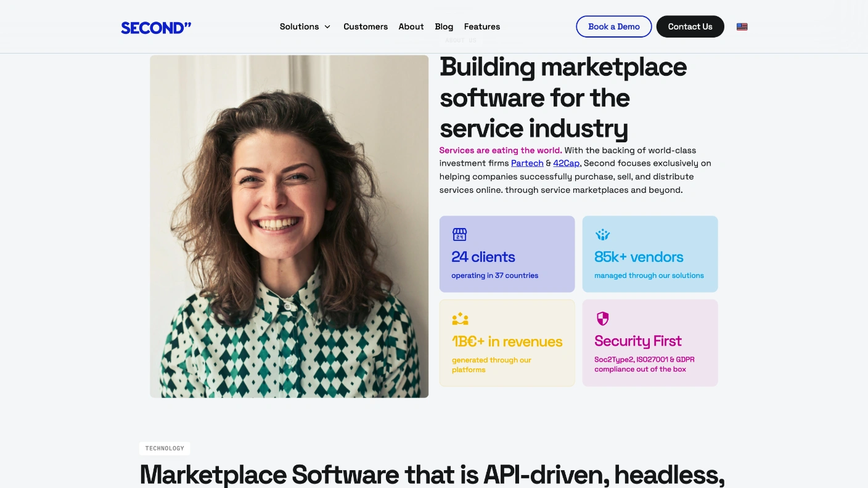The image size is (868, 488).
Task: Open the Solutions menu
Action: [x=305, y=26]
